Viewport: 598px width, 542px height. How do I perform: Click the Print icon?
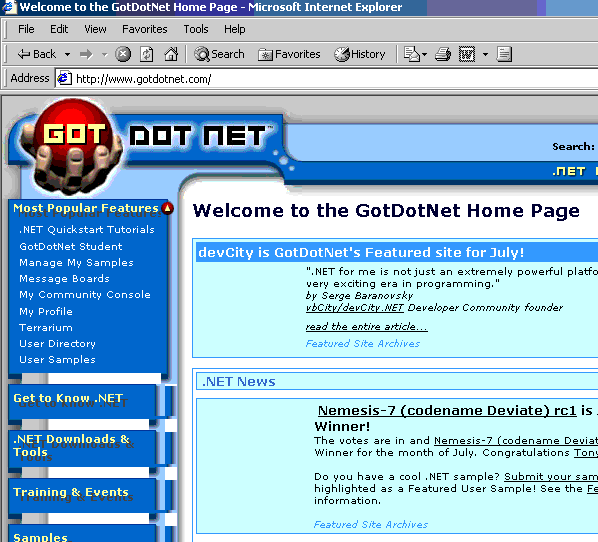pos(443,54)
